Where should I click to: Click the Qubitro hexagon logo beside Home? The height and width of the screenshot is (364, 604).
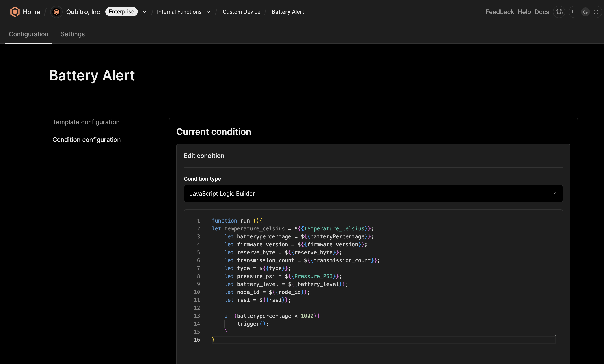[x=15, y=12]
